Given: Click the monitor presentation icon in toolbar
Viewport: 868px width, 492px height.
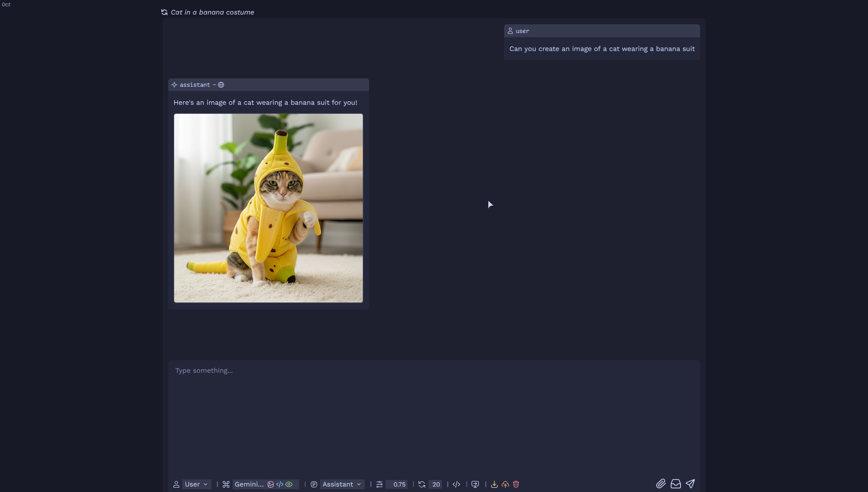Looking at the screenshot, I should [x=475, y=484].
